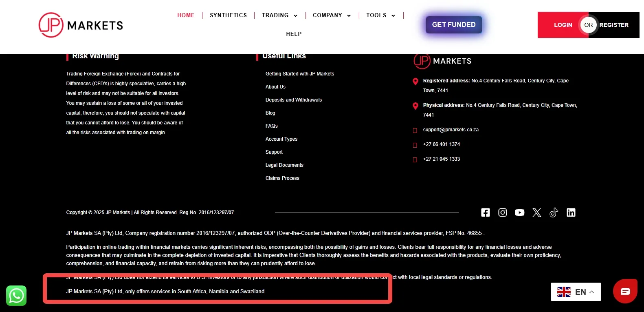Click the Register button
Screen dimensions: 644x312
coord(614,25)
